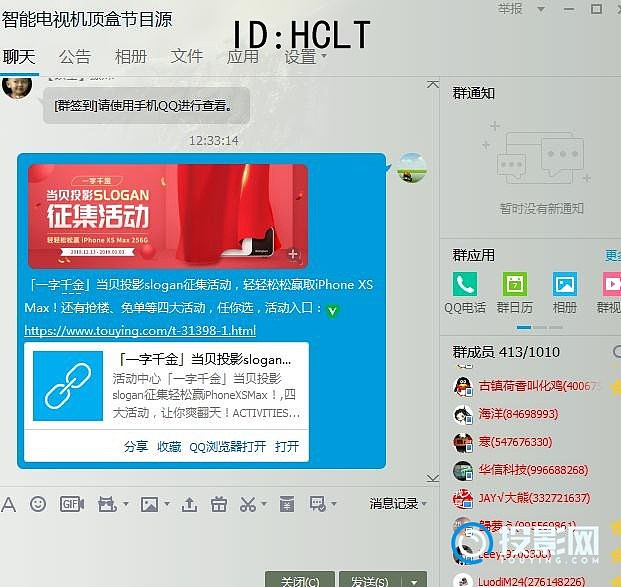The width and height of the screenshot is (621, 587).
Task: Click the group name 智能电视机顶盒节目源
Action: click(87, 19)
